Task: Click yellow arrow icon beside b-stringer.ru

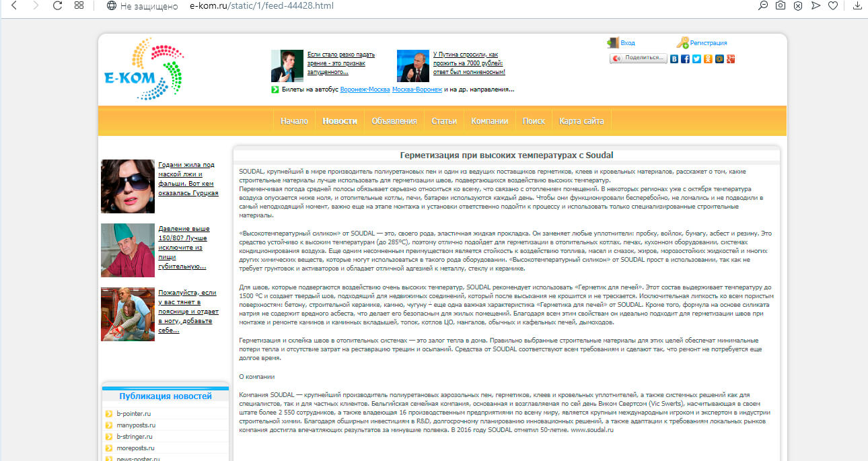Action: (x=109, y=436)
